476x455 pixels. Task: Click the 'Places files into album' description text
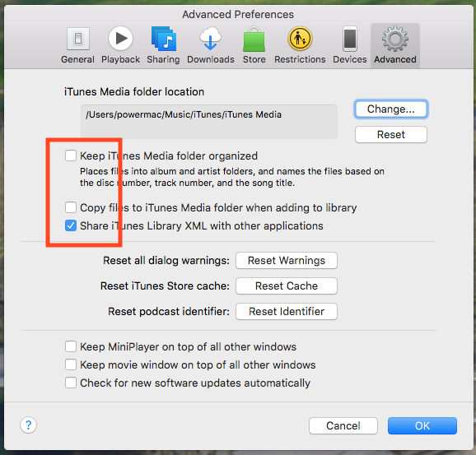[x=232, y=177]
